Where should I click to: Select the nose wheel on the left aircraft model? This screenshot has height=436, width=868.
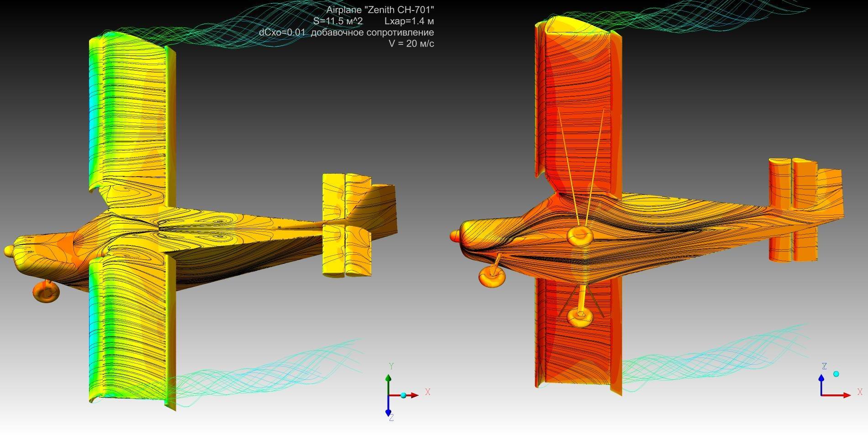point(46,291)
